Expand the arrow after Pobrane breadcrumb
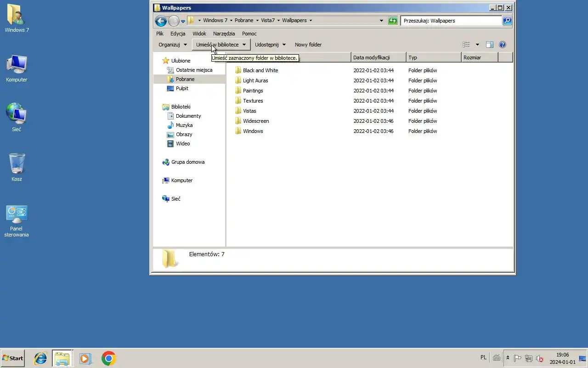Screen dimensions: 588x368 coord(257,21)
